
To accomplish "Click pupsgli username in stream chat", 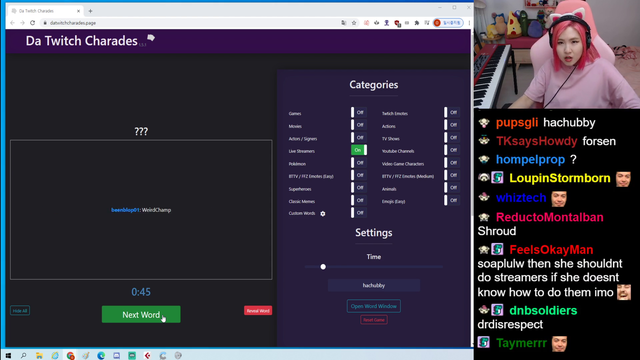I will pos(517,123).
